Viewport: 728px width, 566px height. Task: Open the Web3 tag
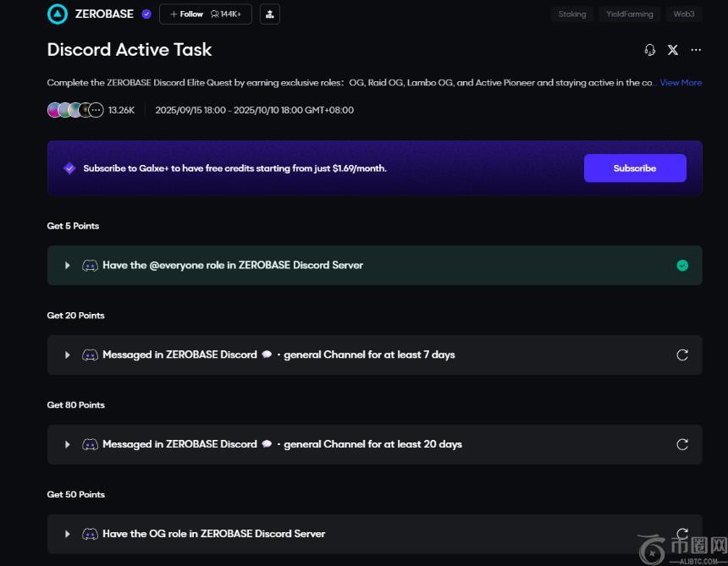(x=683, y=14)
